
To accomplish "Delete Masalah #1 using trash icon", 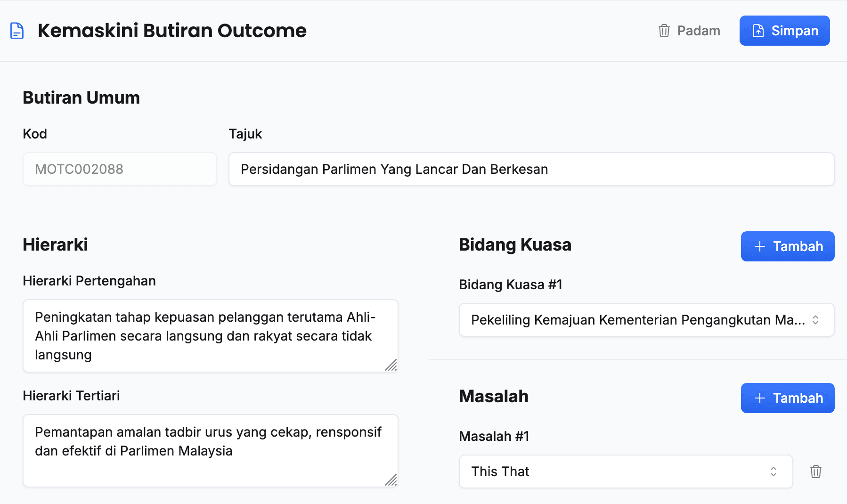I will pyautogui.click(x=815, y=471).
